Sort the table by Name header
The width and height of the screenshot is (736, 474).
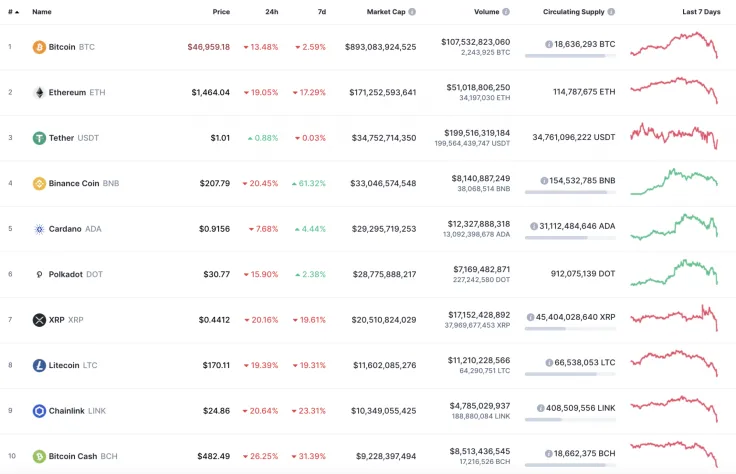tap(42, 12)
